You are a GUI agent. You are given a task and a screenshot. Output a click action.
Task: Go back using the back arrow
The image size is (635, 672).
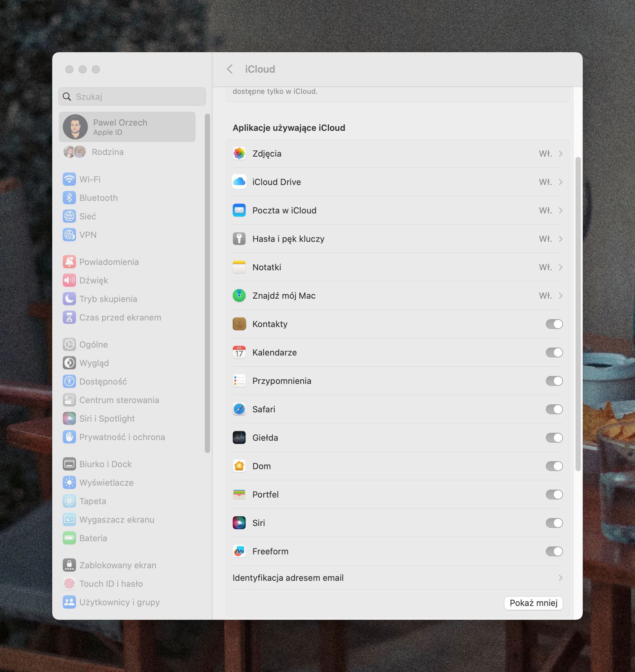pos(230,69)
